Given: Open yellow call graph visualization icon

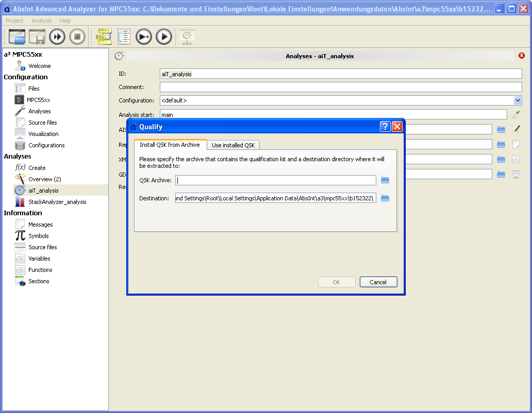Looking at the screenshot, I should pyautogui.click(x=104, y=37).
